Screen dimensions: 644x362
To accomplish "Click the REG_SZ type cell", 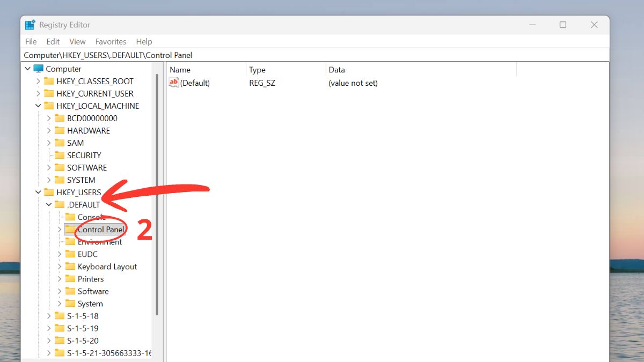I will click(262, 83).
